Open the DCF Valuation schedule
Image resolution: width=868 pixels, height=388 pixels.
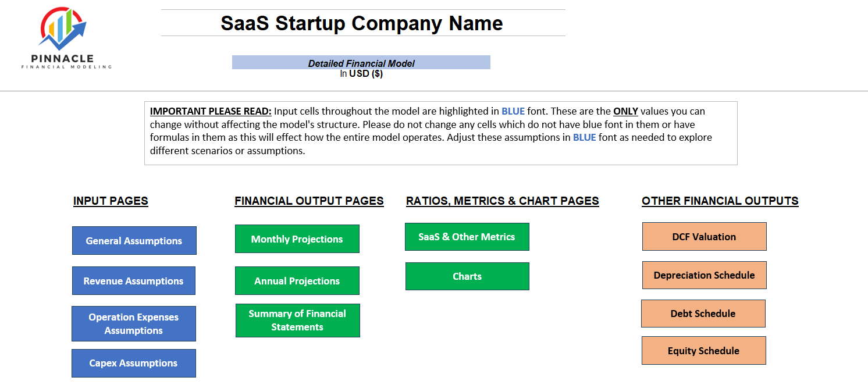click(704, 236)
